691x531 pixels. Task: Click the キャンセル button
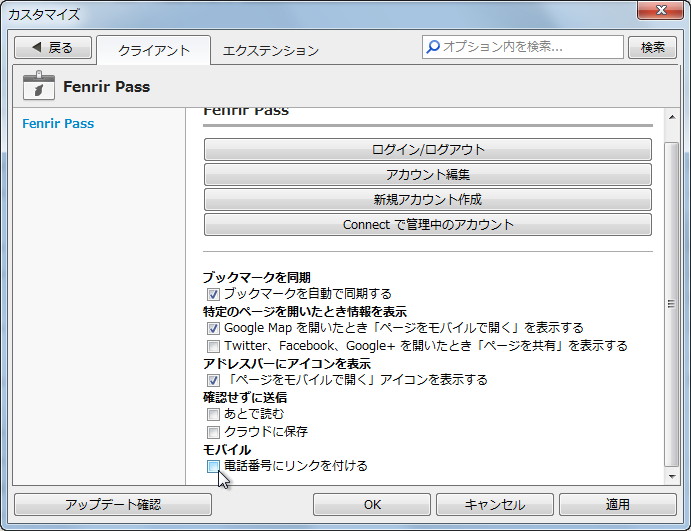point(494,504)
